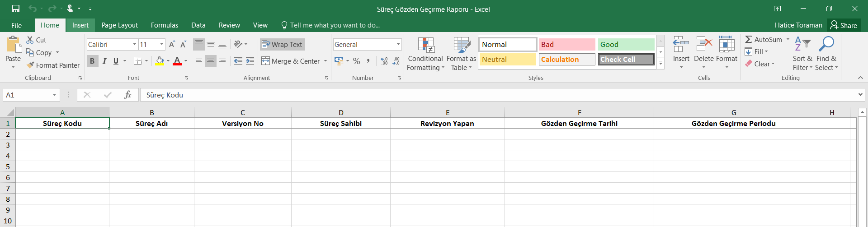This screenshot has width=868, height=227.
Task: Expand the General number format dropdown
Action: pos(398,44)
